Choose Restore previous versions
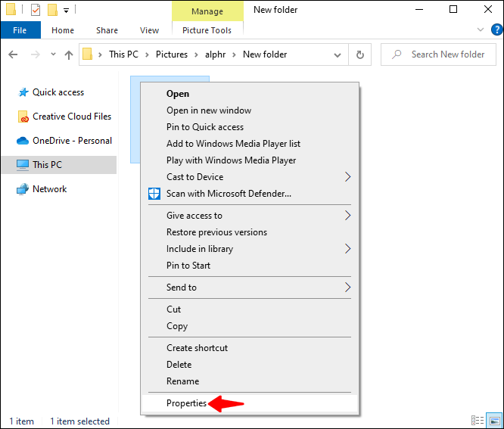Screen dimensions: 504x429 [250, 232]
